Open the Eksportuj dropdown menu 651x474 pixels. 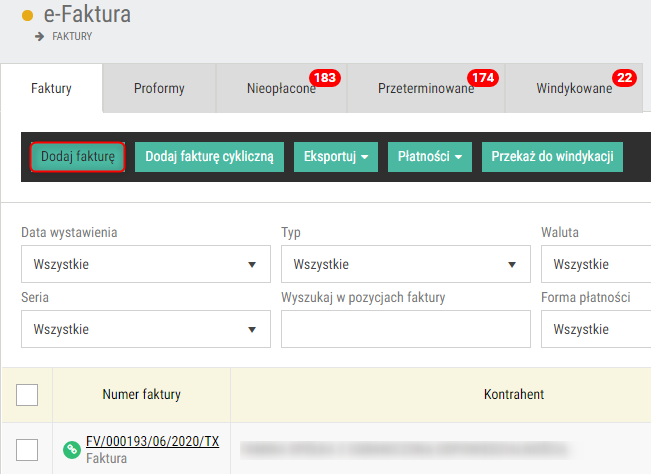336,157
